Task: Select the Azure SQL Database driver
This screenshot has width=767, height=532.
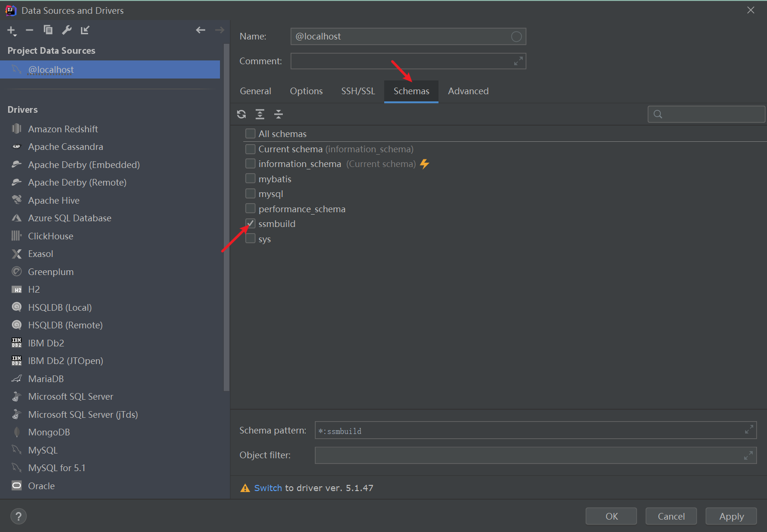Action: pos(110,218)
